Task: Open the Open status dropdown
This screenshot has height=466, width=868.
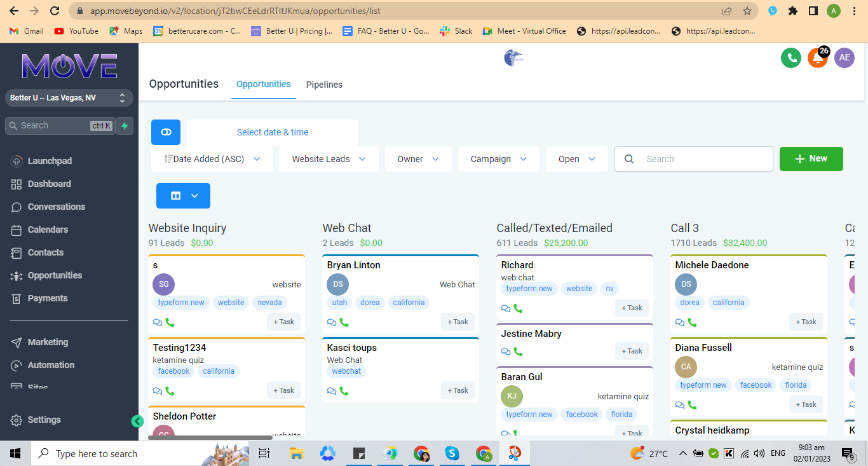Action: tap(577, 159)
